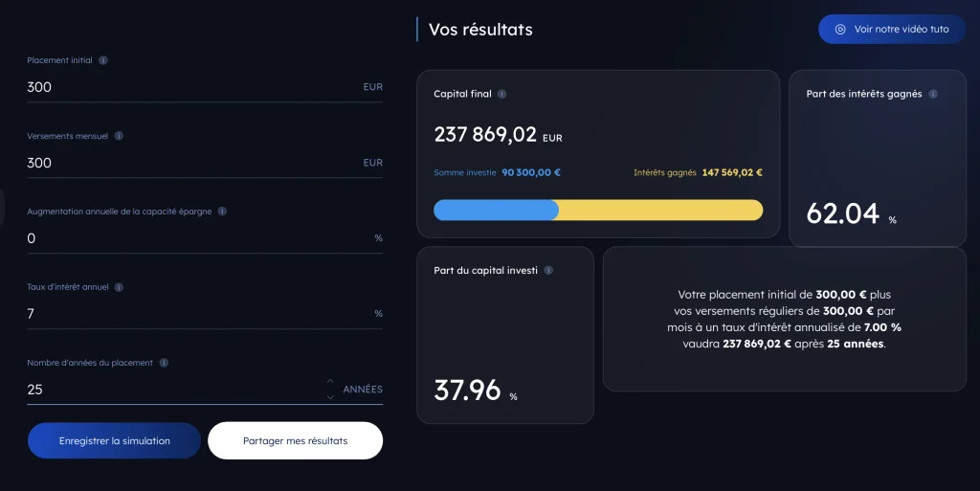This screenshot has width=980, height=491.
Task: Click the Capital final value 237 869,02
Action: (x=485, y=134)
